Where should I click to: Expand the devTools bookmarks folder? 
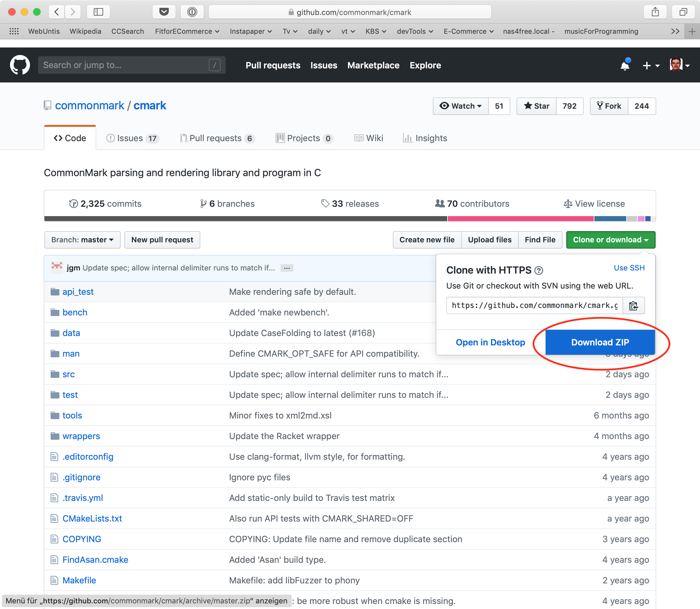coord(415,31)
